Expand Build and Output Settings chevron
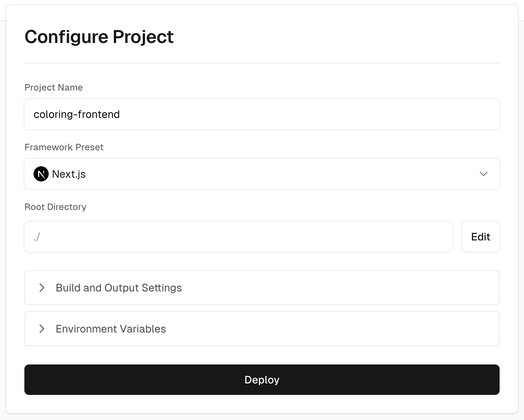Image resolution: width=524 pixels, height=420 pixels. [x=42, y=288]
